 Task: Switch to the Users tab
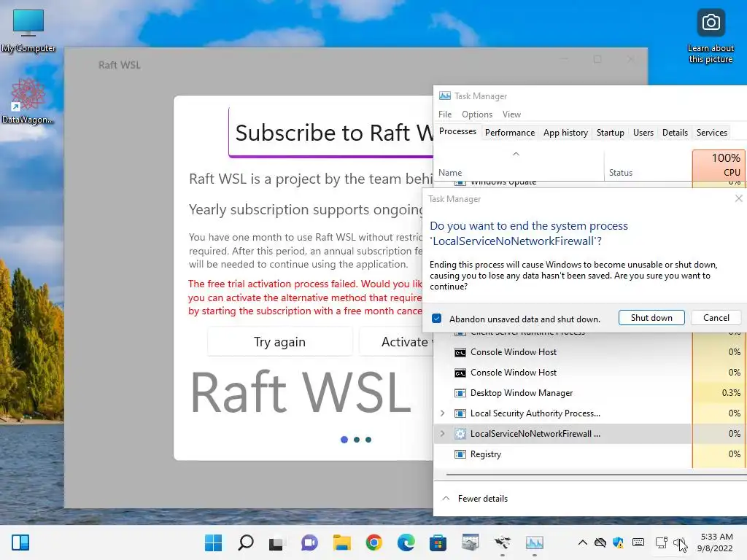(643, 133)
